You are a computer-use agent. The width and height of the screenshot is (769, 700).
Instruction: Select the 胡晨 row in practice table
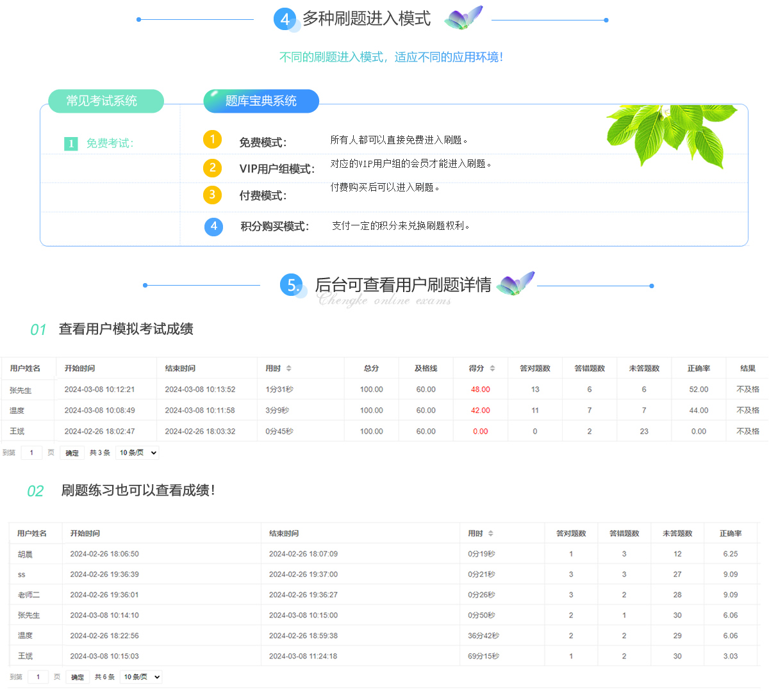[x=25, y=555]
